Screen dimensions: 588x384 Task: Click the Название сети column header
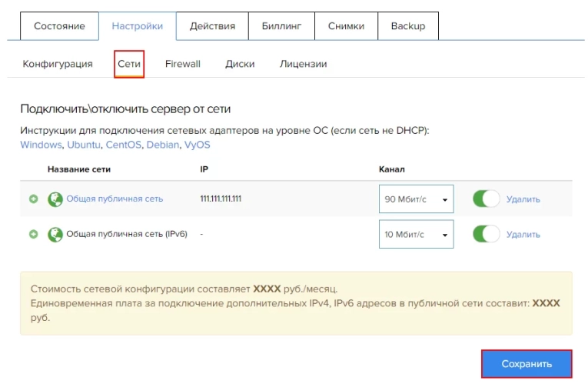pos(78,169)
